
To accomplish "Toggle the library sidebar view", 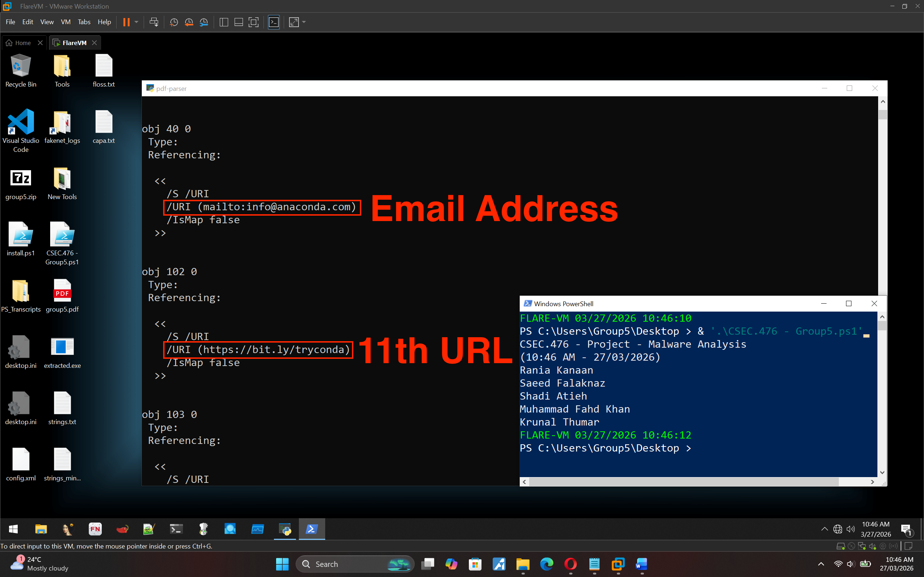I will point(224,22).
